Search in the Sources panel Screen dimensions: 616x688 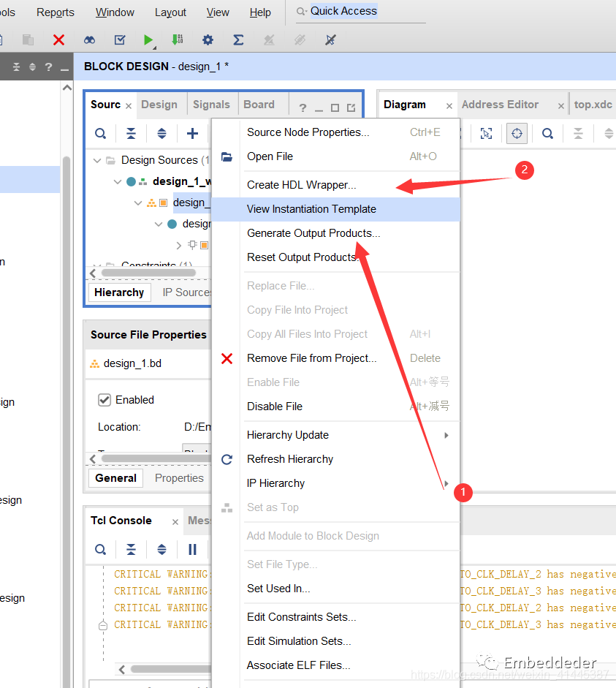101,133
